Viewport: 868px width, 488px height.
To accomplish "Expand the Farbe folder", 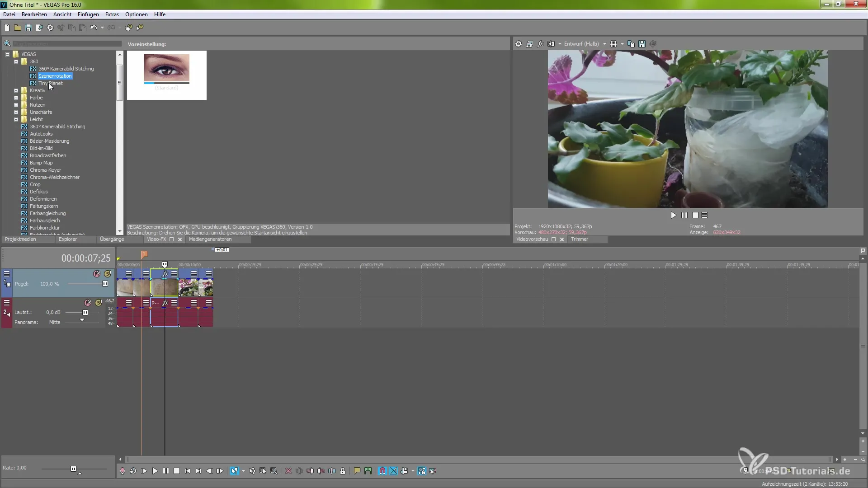I will [x=16, y=98].
